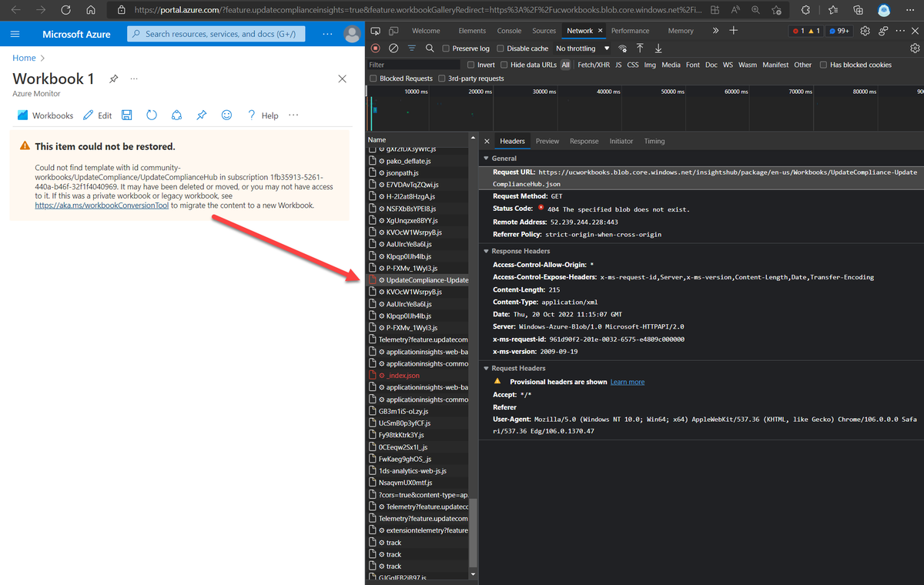Select the pako_deflate.js request row
The image size is (924, 585).
[x=420, y=161]
